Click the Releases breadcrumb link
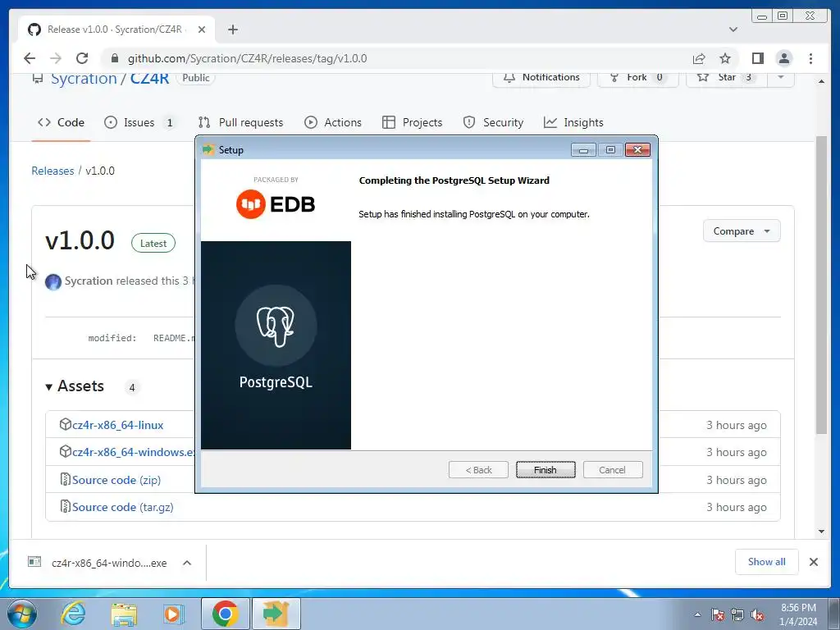The width and height of the screenshot is (840, 630). [52, 171]
